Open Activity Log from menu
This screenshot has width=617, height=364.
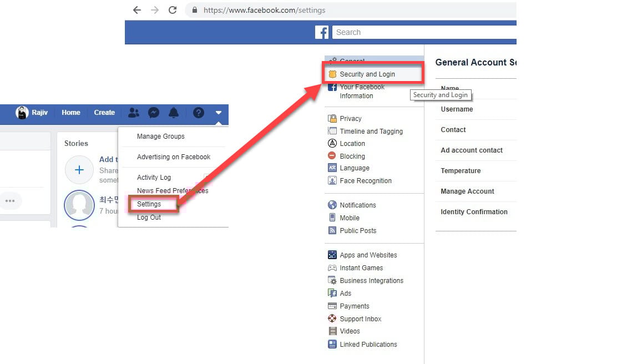tap(154, 177)
